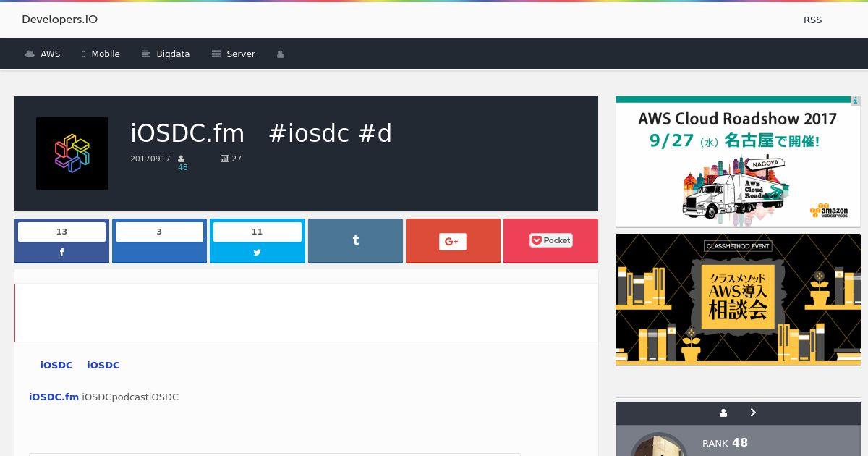Click the first iOSDC table-of-contents link
Image resolution: width=868 pixels, height=456 pixels.
(56, 366)
